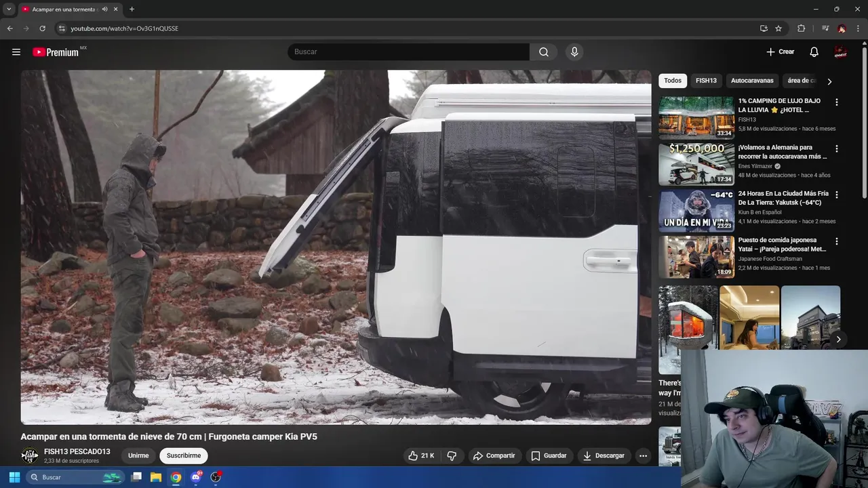Click into the 'Buscar' YouTube search field
Image resolution: width=868 pixels, height=488 pixels.
[408, 52]
